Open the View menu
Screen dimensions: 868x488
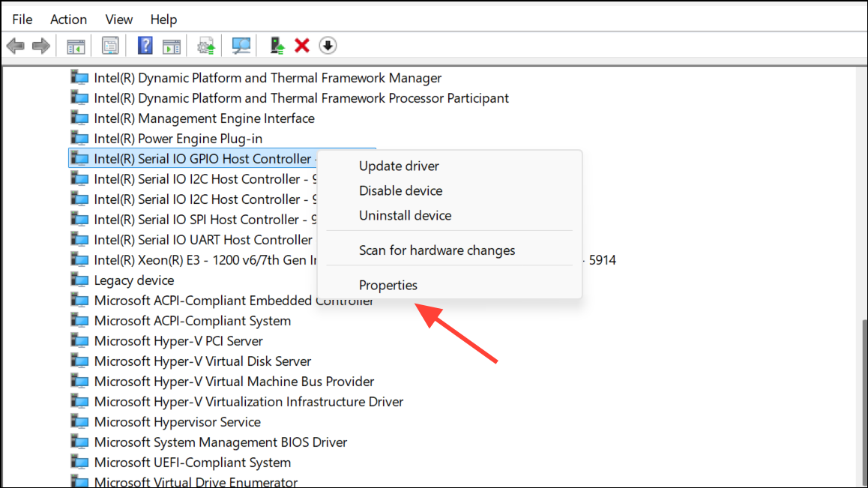119,19
